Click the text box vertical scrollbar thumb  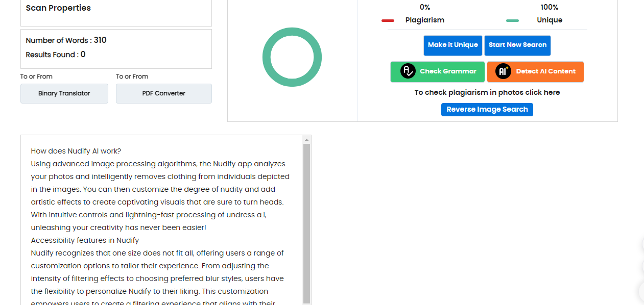click(306, 223)
